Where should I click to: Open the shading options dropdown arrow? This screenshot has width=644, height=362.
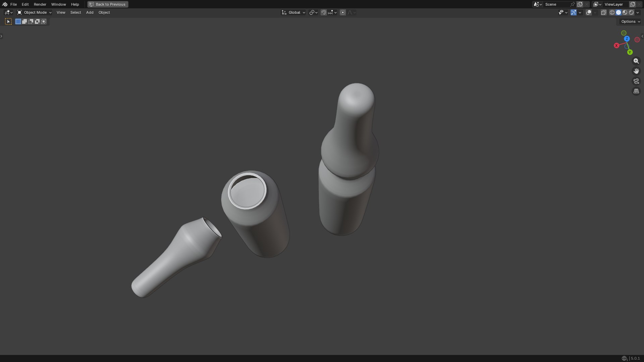[638, 12]
